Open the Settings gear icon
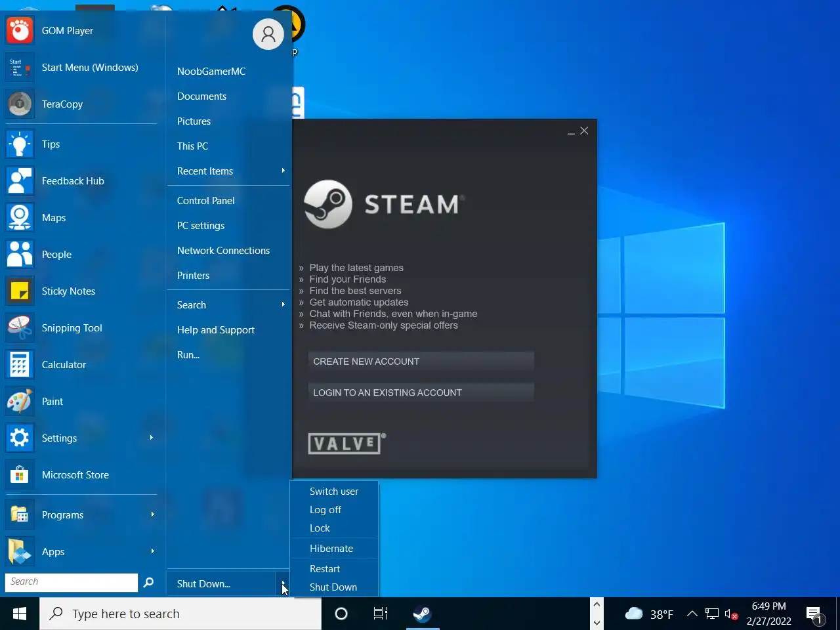Screen dimensions: 840x630 point(20,438)
